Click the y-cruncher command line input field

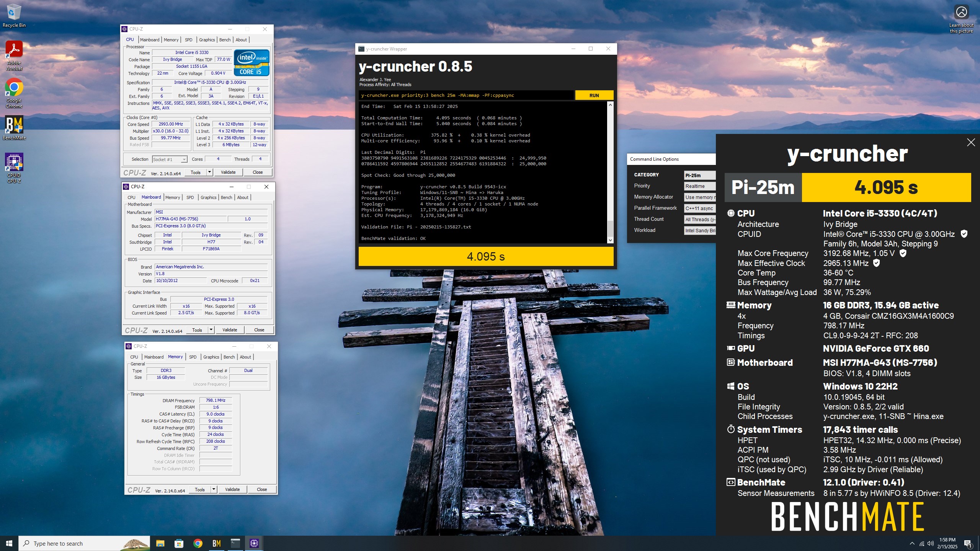[466, 95]
